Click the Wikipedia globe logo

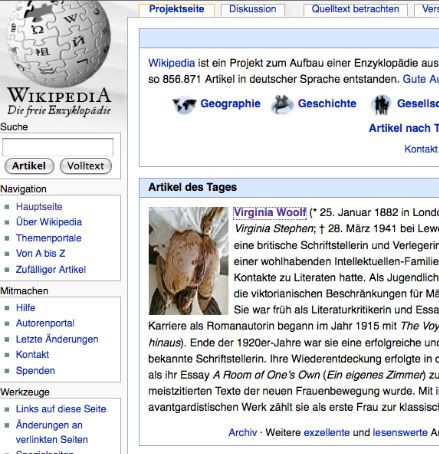click(59, 43)
